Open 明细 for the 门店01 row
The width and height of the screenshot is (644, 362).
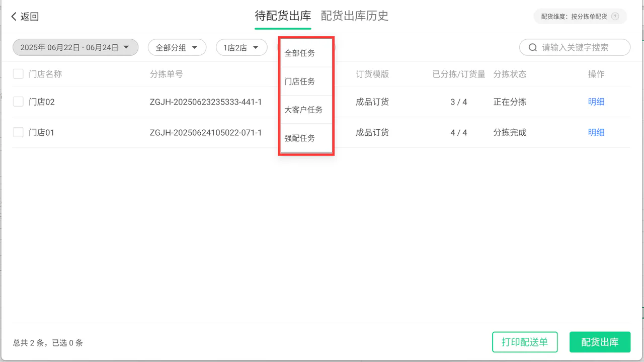(x=596, y=132)
